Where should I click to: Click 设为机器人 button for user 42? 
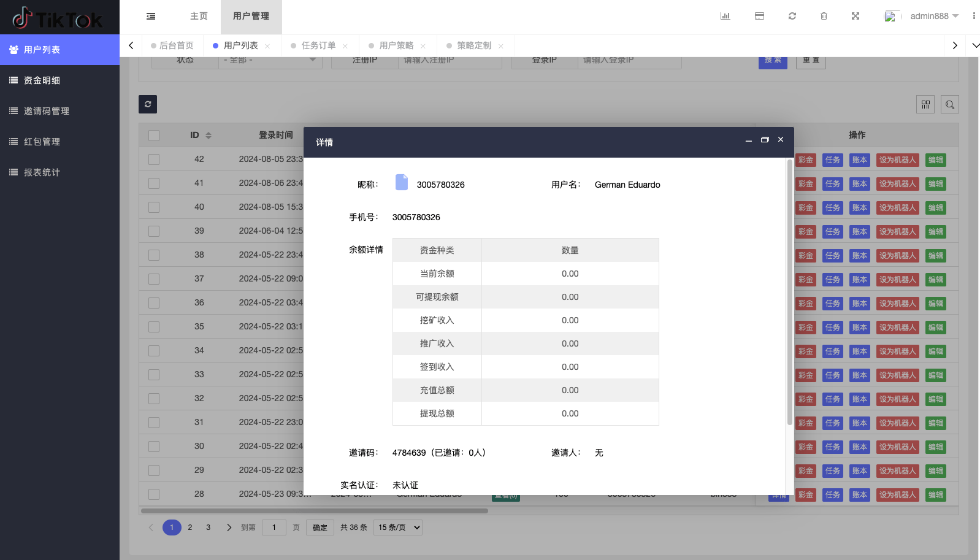[x=897, y=160]
